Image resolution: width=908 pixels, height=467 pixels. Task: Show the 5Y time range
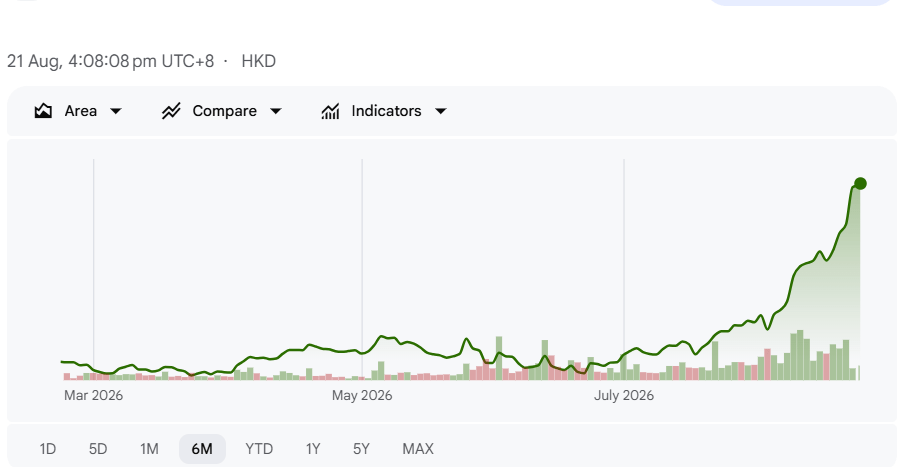coord(361,449)
